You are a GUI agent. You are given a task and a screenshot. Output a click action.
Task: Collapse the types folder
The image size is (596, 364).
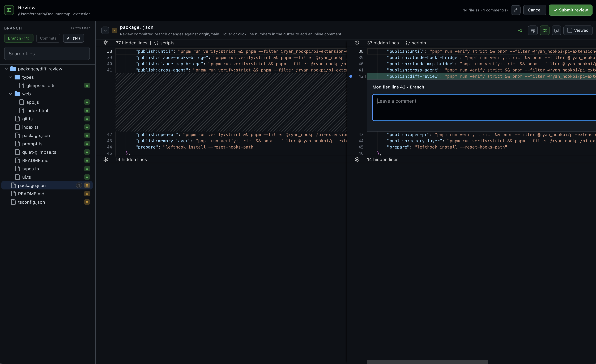(x=10, y=77)
